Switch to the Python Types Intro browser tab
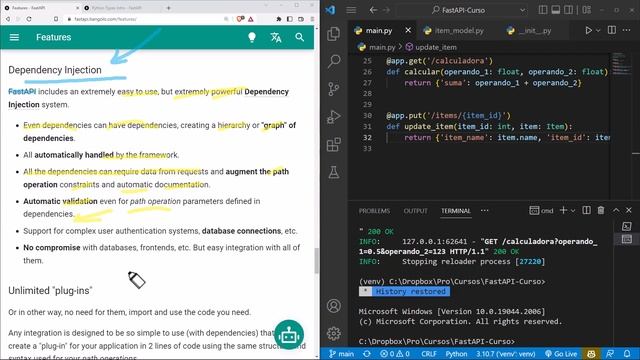The width and height of the screenshot is (640, 360). (x=116, y=8)
